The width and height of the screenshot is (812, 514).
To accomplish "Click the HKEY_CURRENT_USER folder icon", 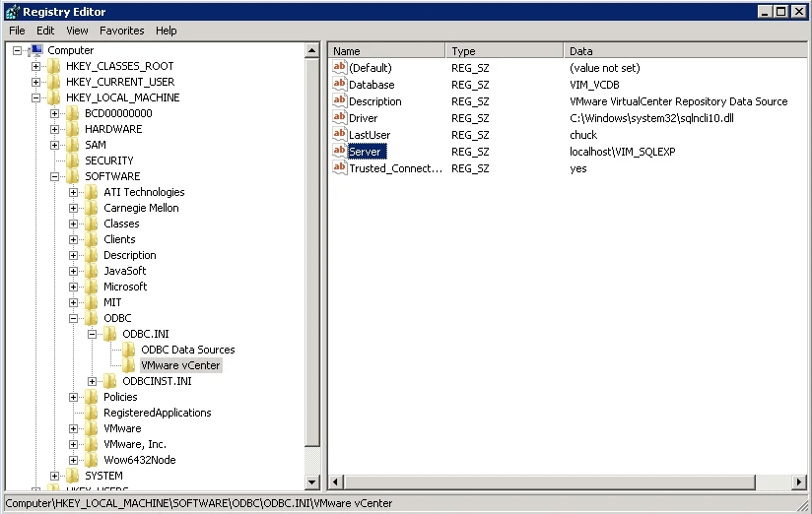I will [x=54, y=82].
